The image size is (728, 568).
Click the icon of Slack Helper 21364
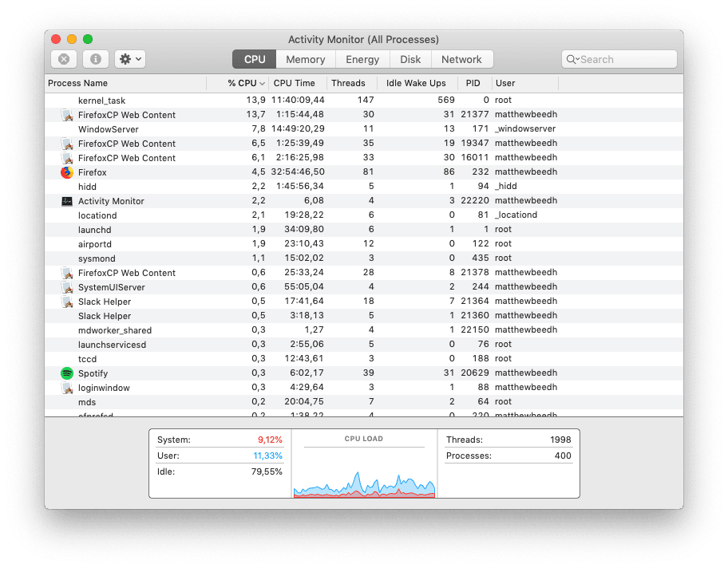(67, 302)
